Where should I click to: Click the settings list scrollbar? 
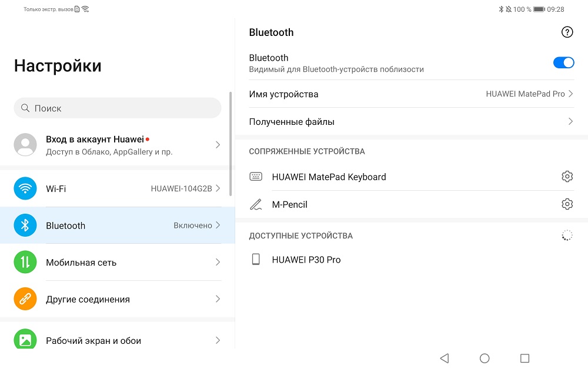pos(230,144)
